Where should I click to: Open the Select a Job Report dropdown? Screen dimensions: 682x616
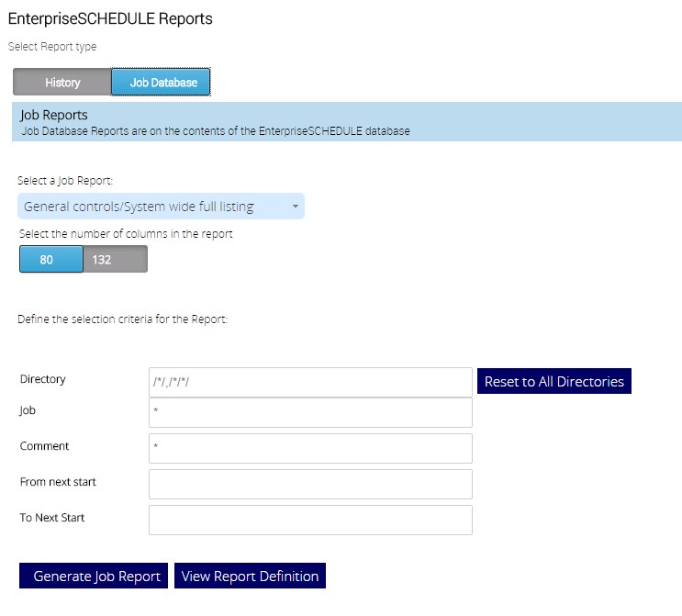coord(161,207)
